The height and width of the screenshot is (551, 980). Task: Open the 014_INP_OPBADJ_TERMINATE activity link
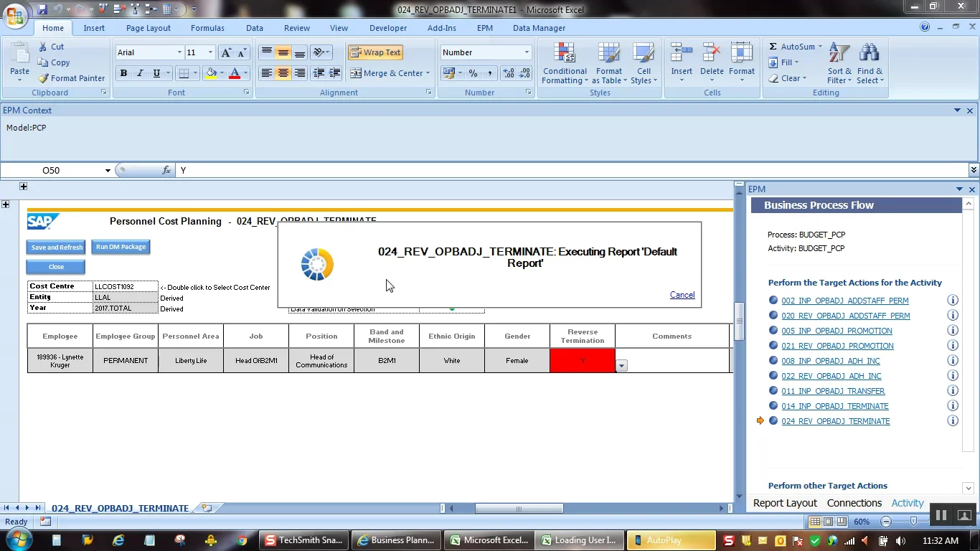pos(835,406)
